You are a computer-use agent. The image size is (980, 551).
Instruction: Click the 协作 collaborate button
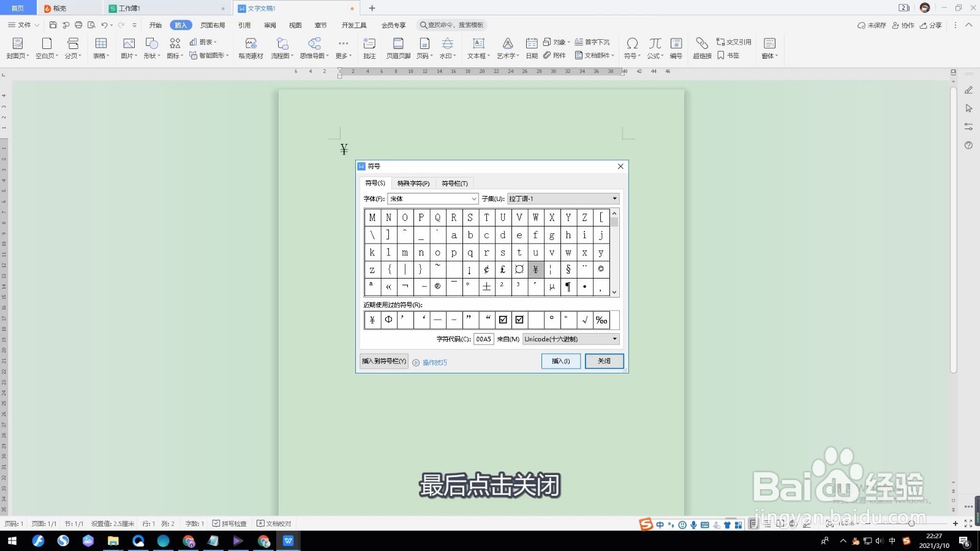coord(903,25)
